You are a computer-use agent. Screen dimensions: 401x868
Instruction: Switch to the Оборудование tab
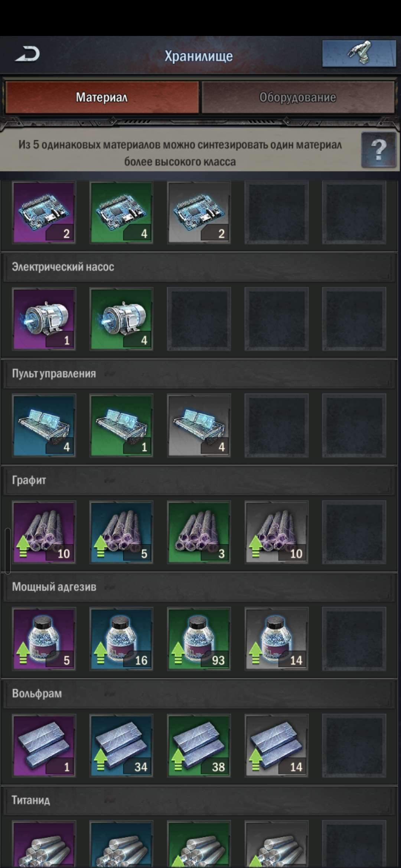tap(298, 98)
